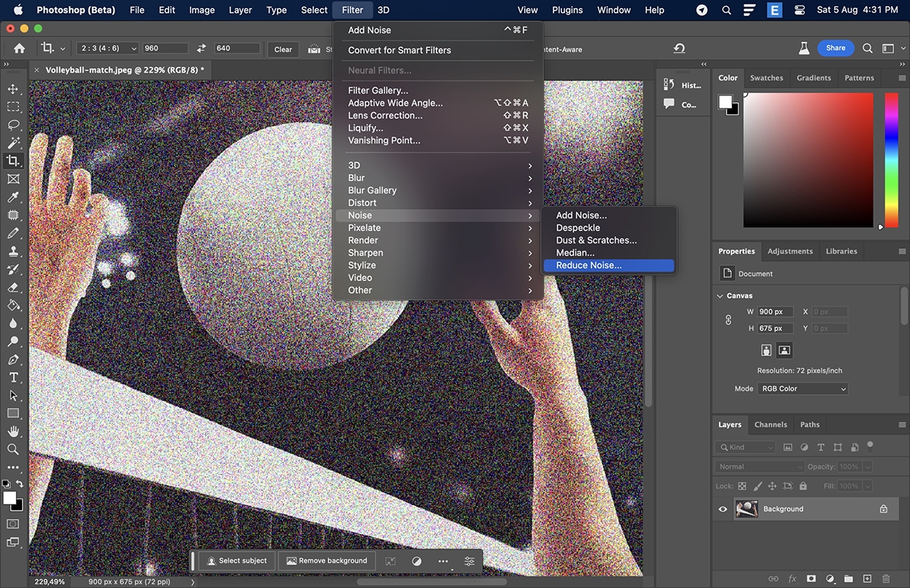Click the blue Share button

point(835,48)
